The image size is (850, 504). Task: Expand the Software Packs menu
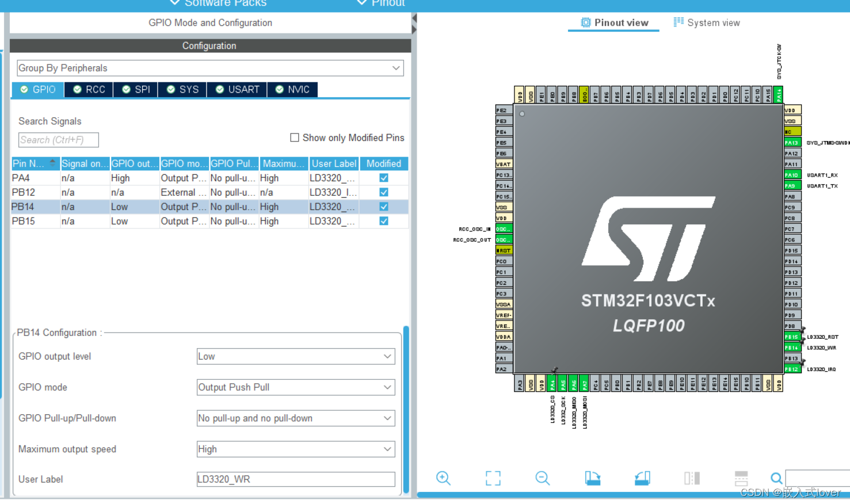click(x=218, y=3)
